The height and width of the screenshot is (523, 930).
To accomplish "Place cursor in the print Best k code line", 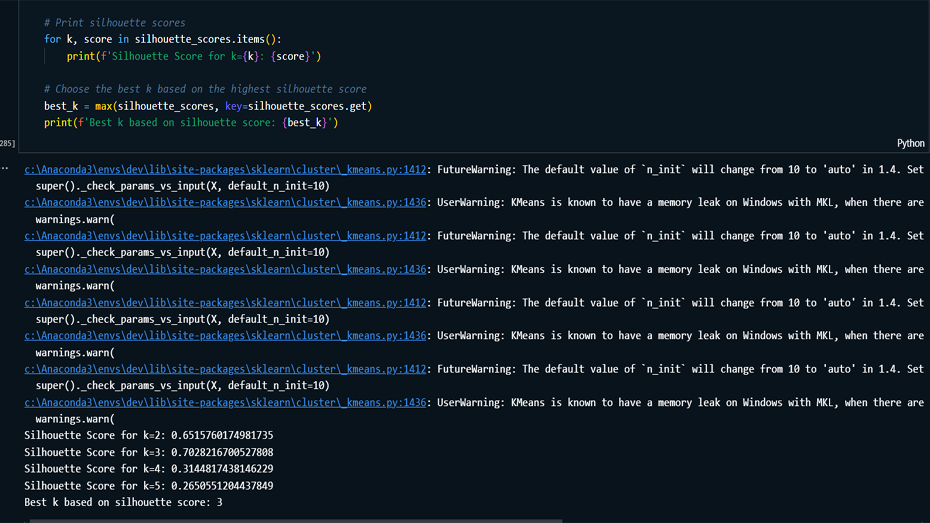I will click(x=191, y=123).
